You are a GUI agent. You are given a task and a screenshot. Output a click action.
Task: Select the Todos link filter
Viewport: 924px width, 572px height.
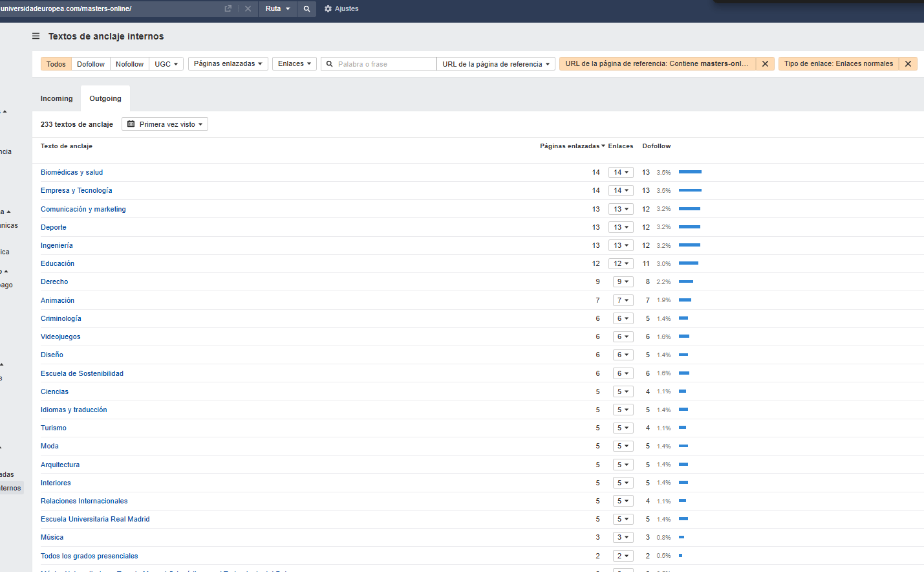(56, 64)
